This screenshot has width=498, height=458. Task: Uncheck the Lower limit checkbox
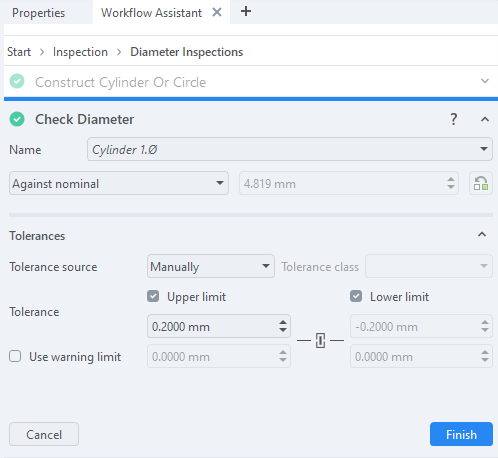click(356, 296)
